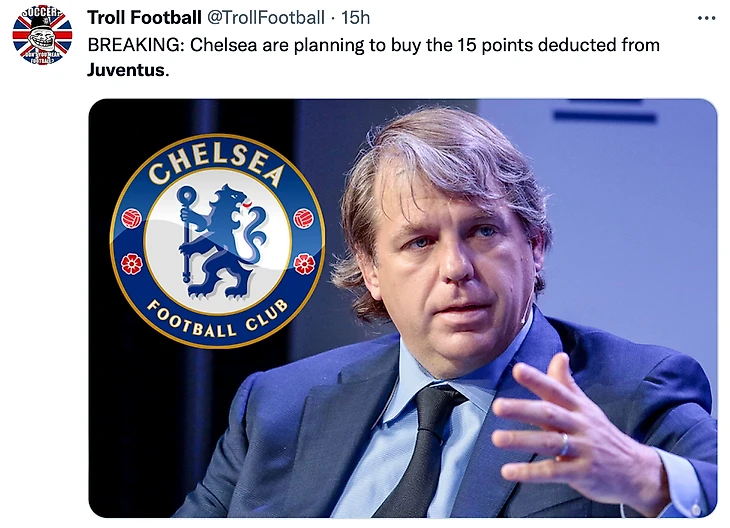Click the bold Juventus word

click(124, 70)
